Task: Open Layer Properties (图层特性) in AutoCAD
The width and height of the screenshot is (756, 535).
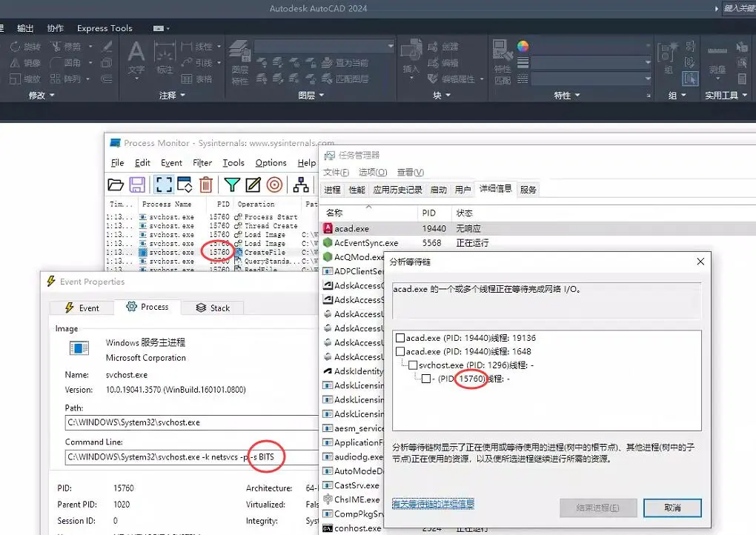Action: click(x=239, y=63)
